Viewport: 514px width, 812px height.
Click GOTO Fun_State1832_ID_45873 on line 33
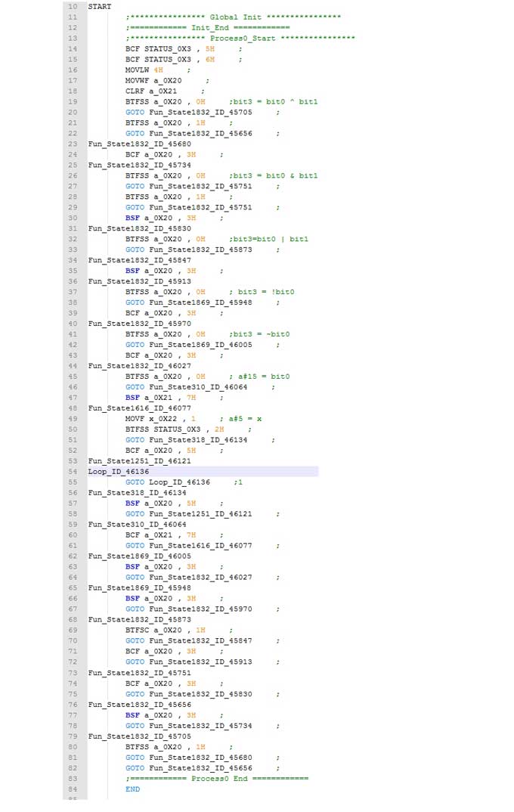click(188, 250)
